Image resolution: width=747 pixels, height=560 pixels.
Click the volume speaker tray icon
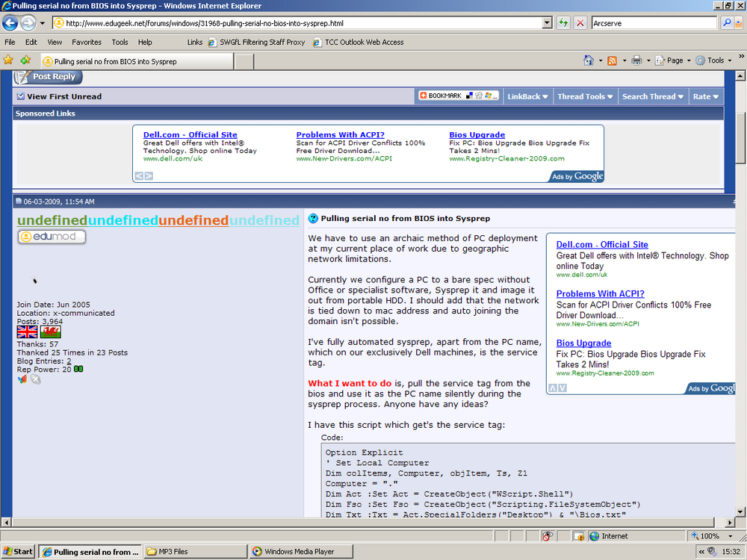click(x=712, y=552)
